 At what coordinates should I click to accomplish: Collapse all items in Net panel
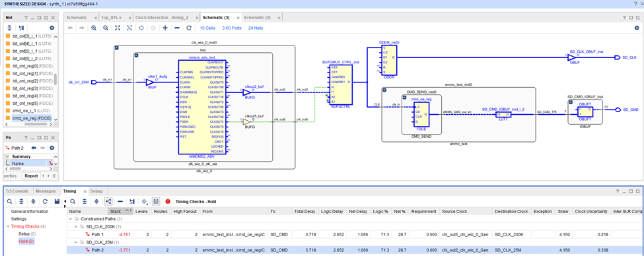9,28
